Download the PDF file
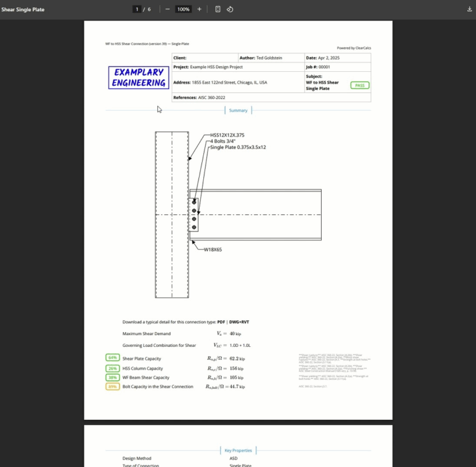The width and height of the screenshot is (476, 467). pyautogui.click(x=469, y=9)
